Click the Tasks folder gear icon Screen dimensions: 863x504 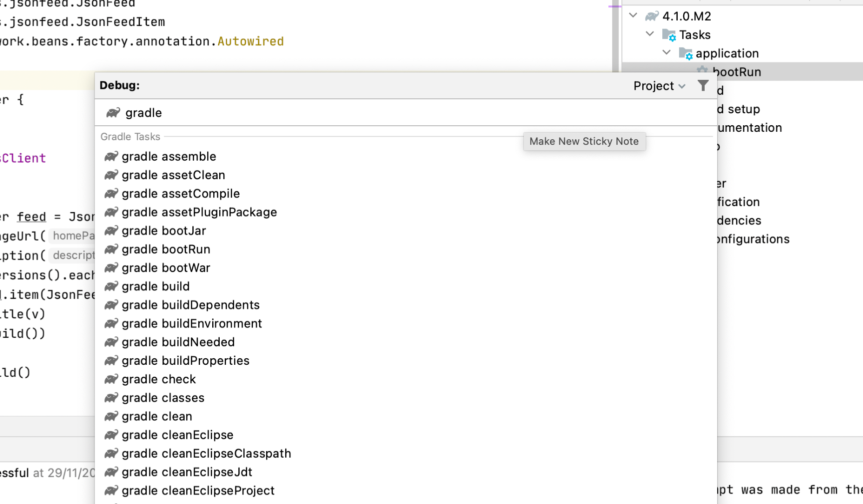pyautogui.click(x=669, y=35)
